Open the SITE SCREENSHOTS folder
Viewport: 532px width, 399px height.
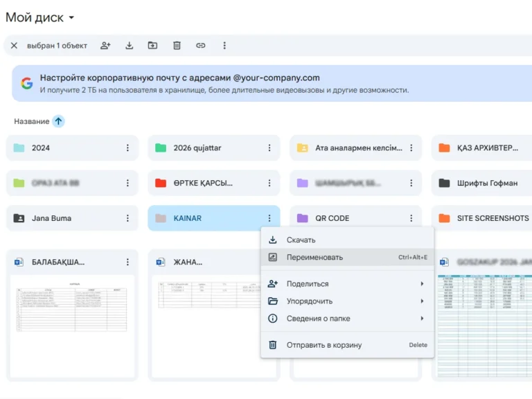(x=482, y=218)
